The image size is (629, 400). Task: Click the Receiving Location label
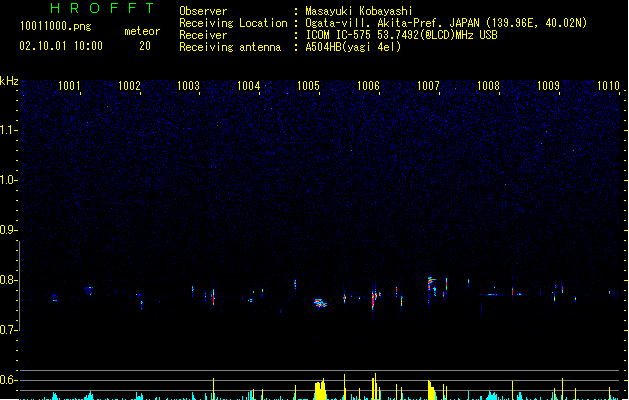click(x=233, y=23)
